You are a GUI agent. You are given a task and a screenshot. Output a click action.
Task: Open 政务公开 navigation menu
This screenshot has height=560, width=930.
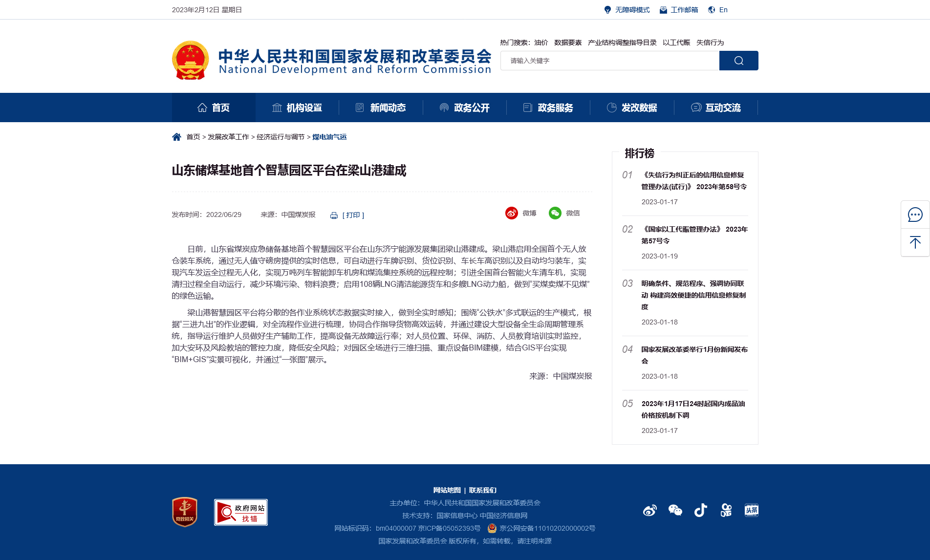point(465,108)
